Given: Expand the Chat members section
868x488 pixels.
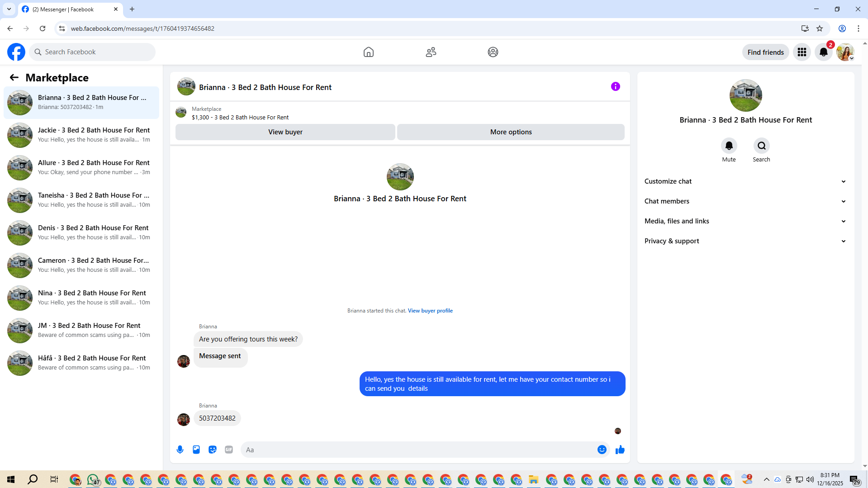Looking at the screenshot, I should click(x=745, y=201).
